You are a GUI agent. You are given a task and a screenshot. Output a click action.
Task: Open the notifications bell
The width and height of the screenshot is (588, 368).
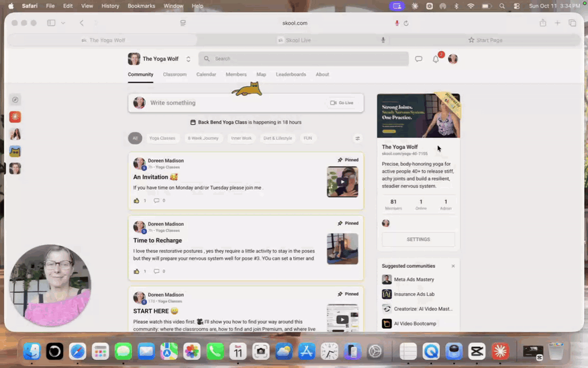pyautogui.click(x=436, y=59)
